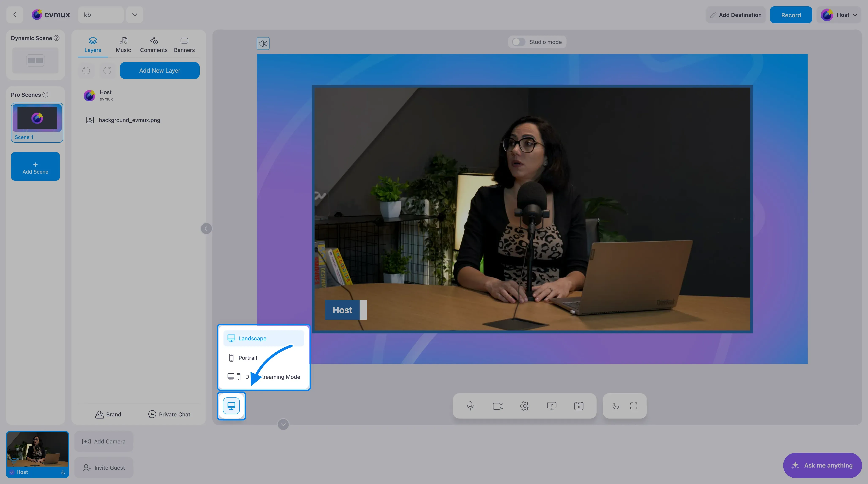Open the Pro Scenes help icon
This screenshot has width=868, height=484.
[x=45, y=95]
